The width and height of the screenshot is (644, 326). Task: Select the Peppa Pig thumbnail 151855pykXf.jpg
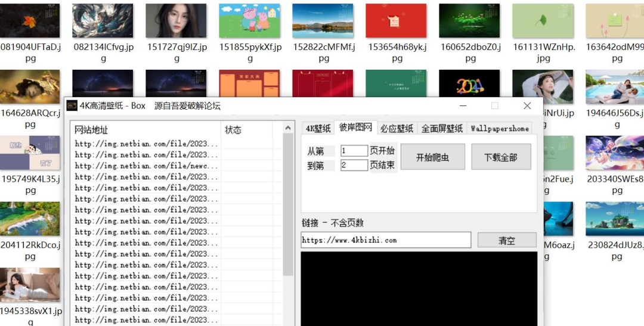[x=250, y=20]
